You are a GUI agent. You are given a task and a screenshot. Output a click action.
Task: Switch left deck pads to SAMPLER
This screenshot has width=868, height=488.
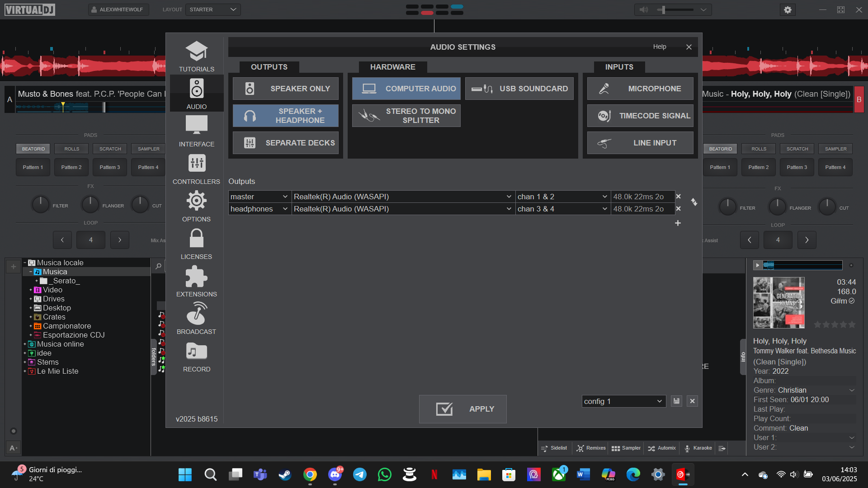click(148, 149)
